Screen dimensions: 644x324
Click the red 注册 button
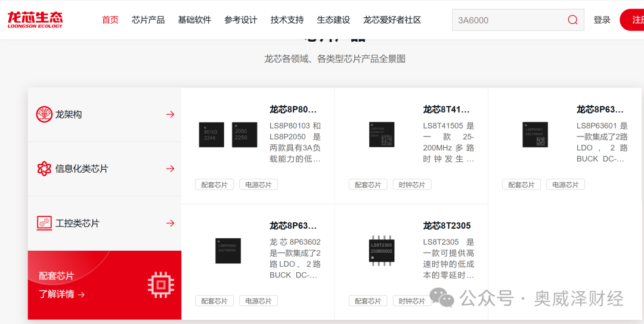633,20
